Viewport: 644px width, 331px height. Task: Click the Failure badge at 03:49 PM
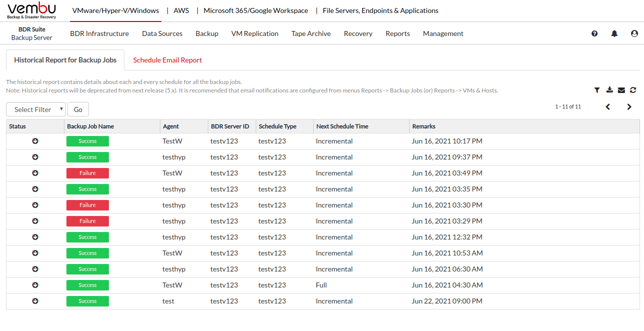coord(87,173)
